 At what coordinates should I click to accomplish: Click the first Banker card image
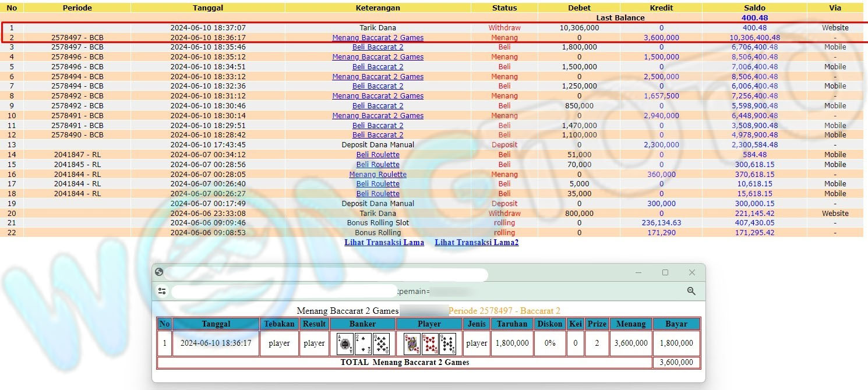pos(345,343)
